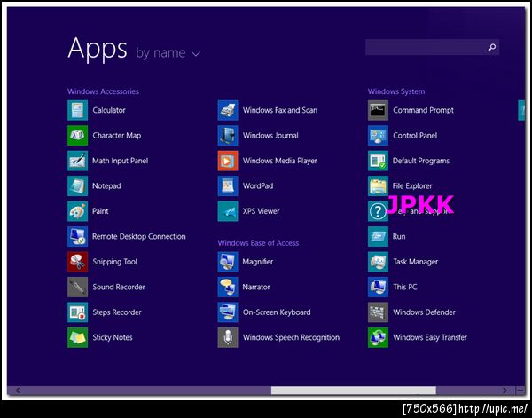Launch Windows Easy Transfer icon
This screenshot has width=532, height=418.
pos(378,337)
